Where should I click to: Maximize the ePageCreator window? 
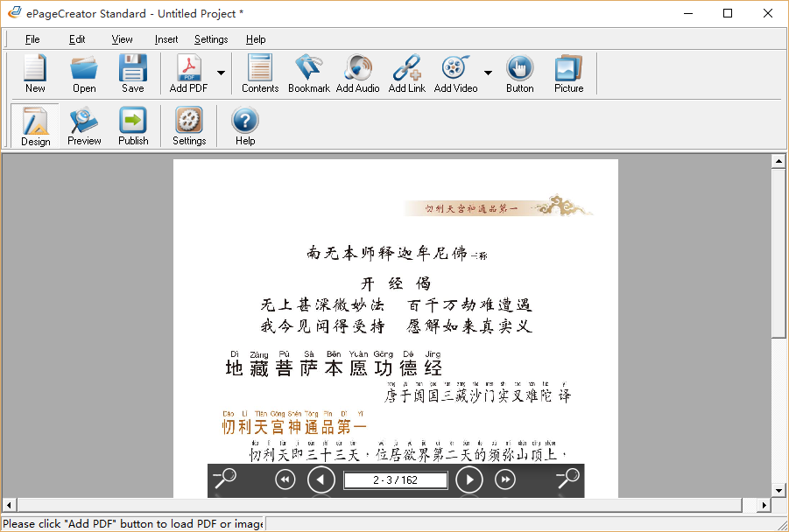click(728, 14)
